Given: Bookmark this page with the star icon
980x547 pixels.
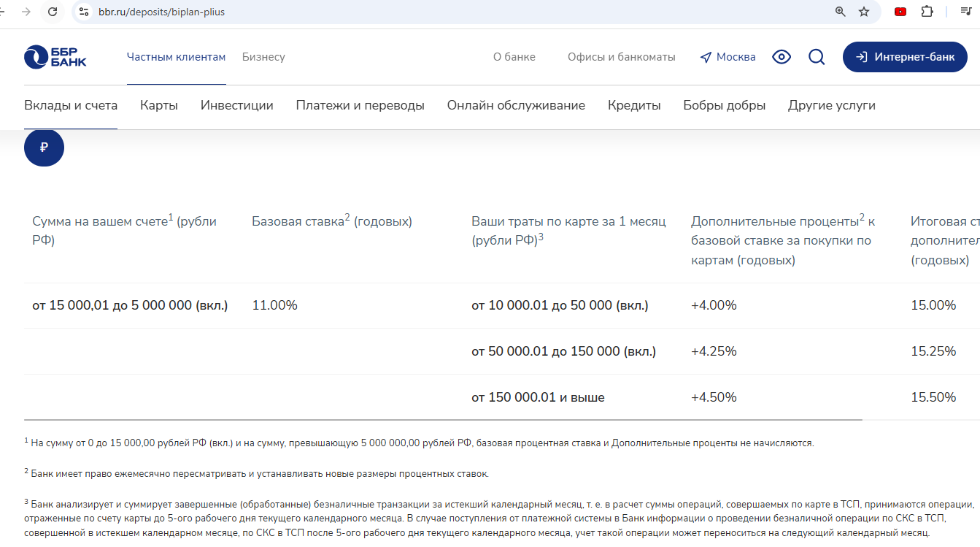Looking at the screenshot, I should [x=864, y=12].
